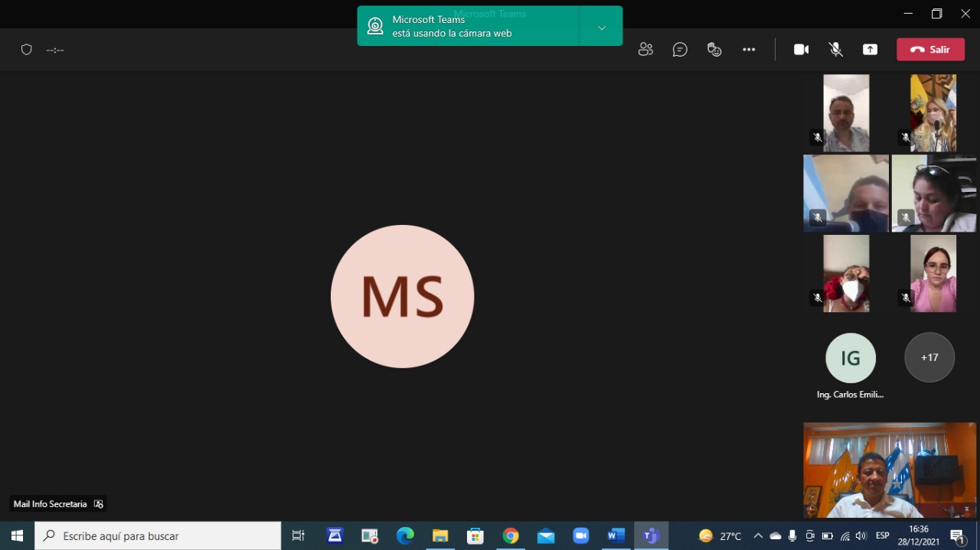Screen dimensions: 980x550
Task: Turn off the camera
Action: tap(801, 50)
